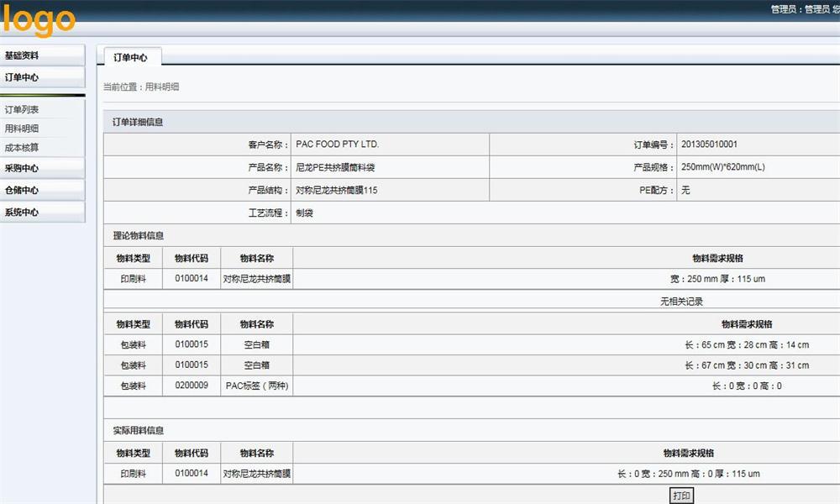Click material code 0200009 cell
Screen dimensions: 840x504
pyautogui.click(x=192, y=386)
